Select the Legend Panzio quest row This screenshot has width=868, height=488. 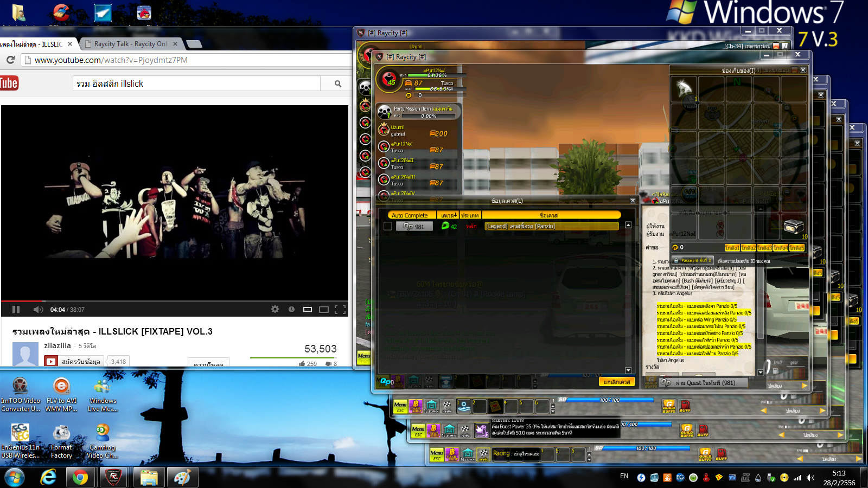pos(551,226)
